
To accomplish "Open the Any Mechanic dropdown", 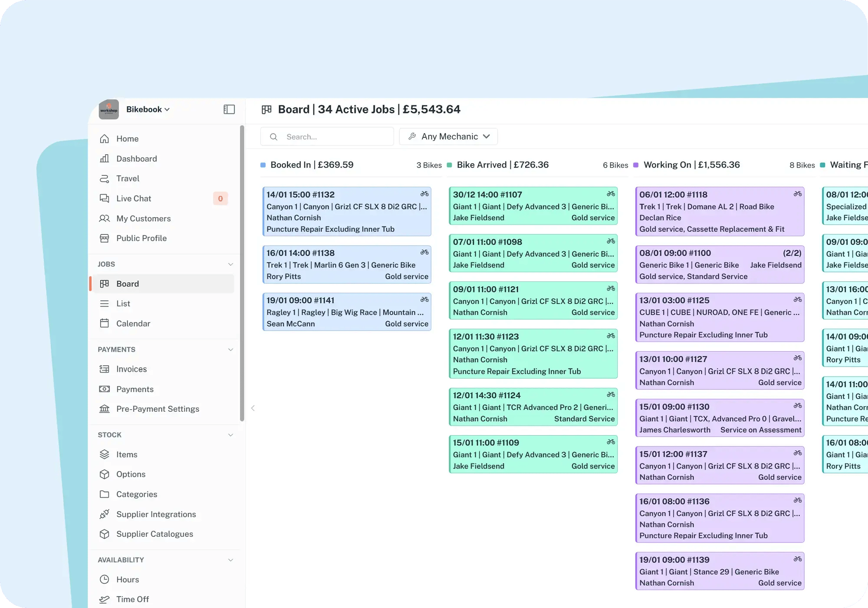I will coord(448,136).
